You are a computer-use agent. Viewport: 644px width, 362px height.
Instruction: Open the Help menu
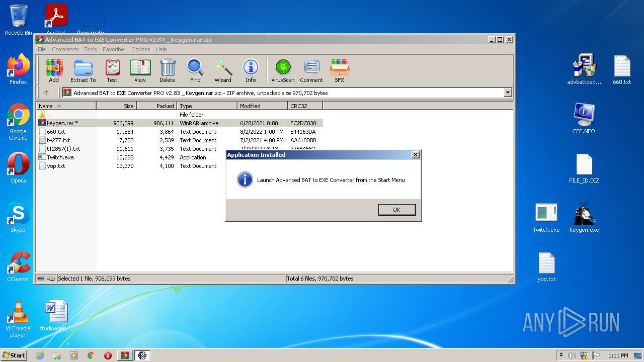coord(161,49)
